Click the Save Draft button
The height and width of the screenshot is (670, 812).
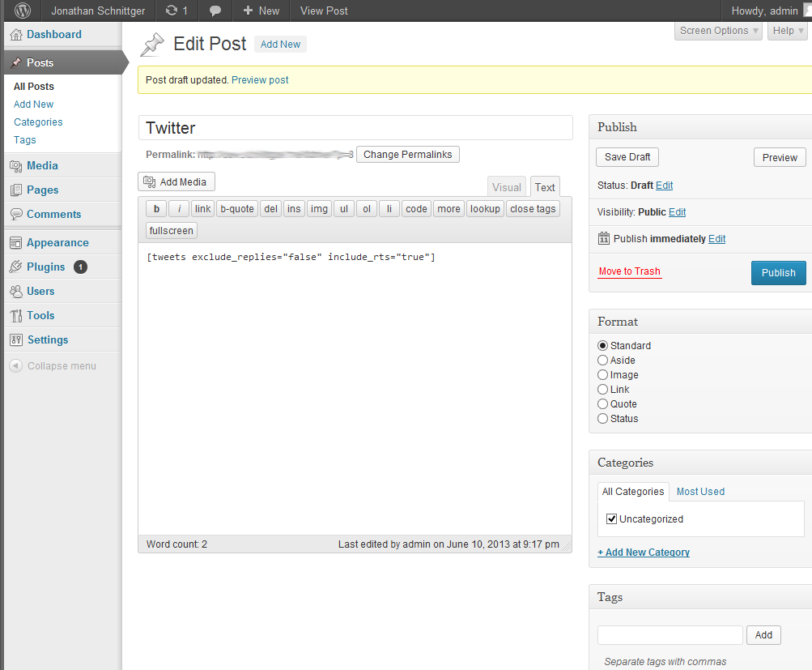pos(627,157)
